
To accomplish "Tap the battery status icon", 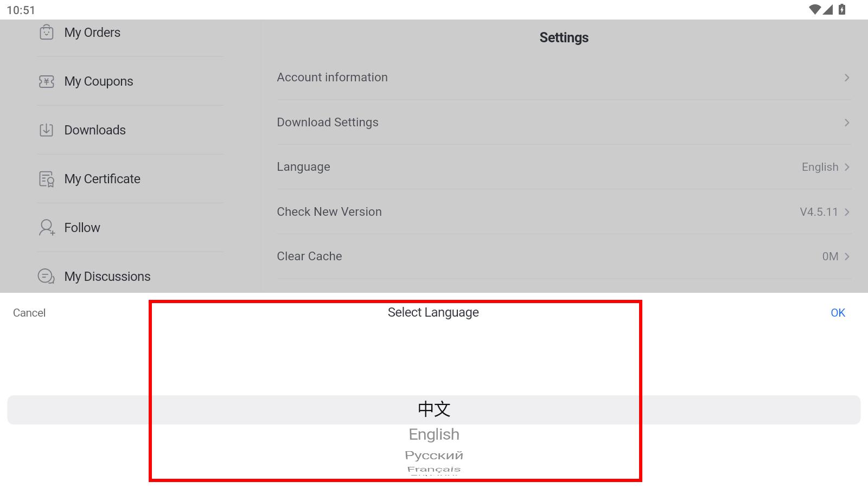I will 842,10.
